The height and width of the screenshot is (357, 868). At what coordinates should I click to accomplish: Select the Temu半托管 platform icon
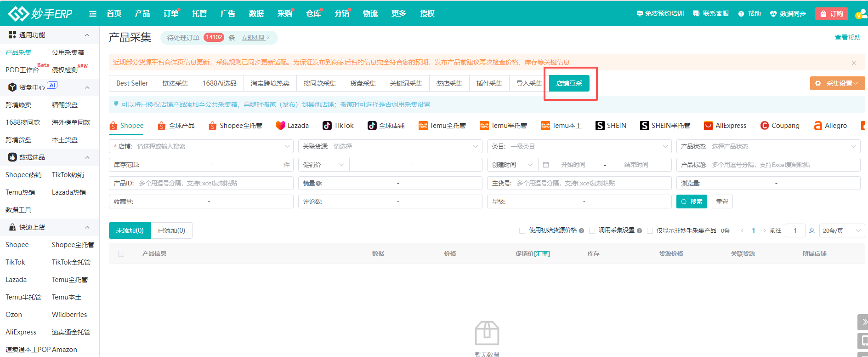click(x=484, y=126)
